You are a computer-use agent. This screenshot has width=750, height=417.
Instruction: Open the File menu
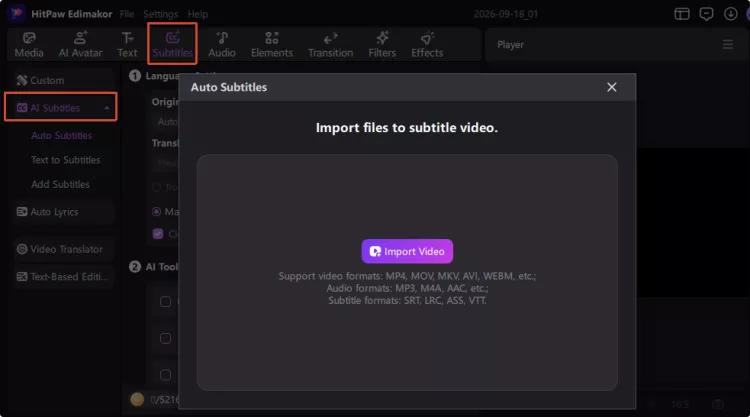pyautogui.click(x=127, y=14)
